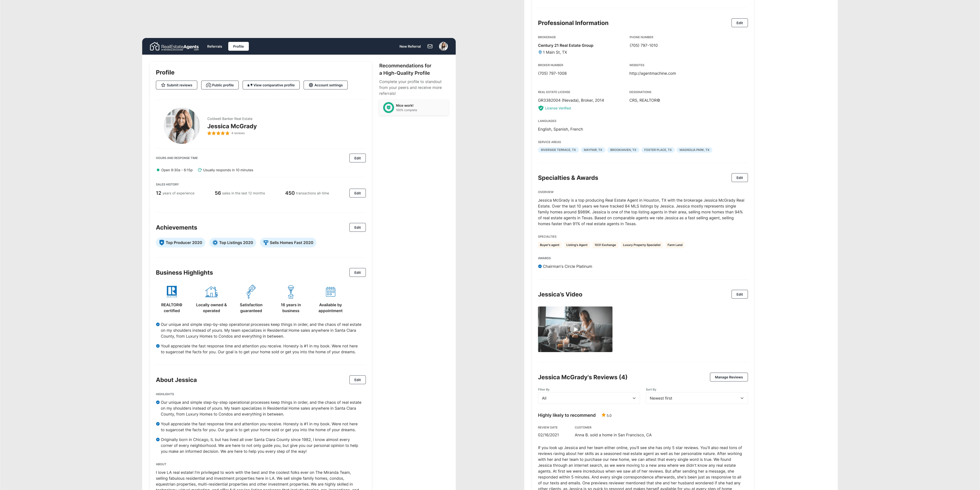The width and height of the screenshot is (980, 490).
Task: Click Jessica McGrady's profile photo
Action: [182, 126]
